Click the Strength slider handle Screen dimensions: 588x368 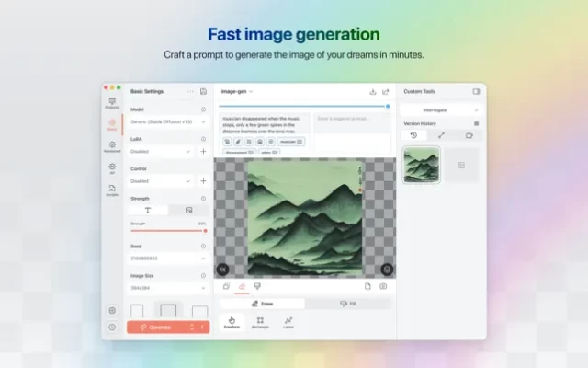pyautogui.click(x=206, y=231)
